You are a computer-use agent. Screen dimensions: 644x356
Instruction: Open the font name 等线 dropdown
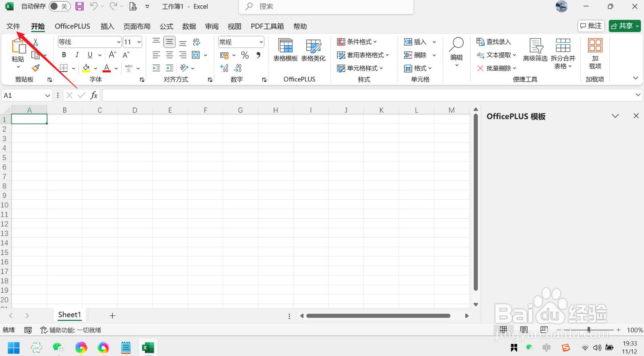(x=118, y=42)
